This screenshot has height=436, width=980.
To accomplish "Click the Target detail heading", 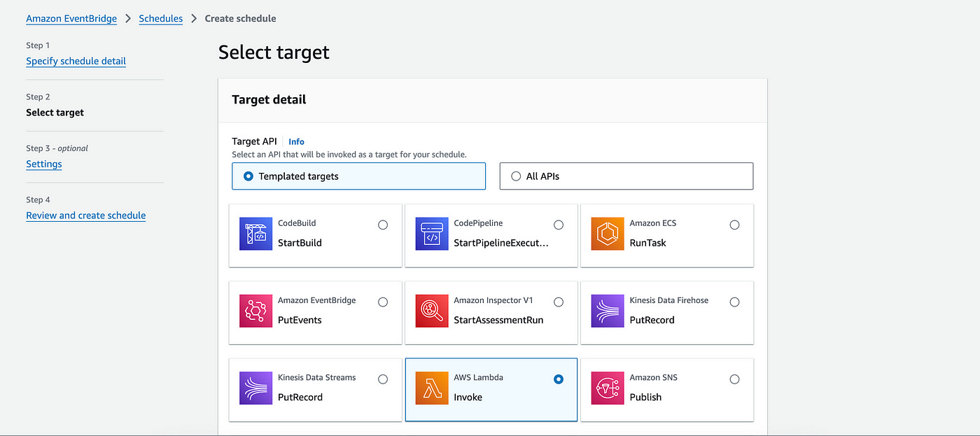I will tap(269, 99).
